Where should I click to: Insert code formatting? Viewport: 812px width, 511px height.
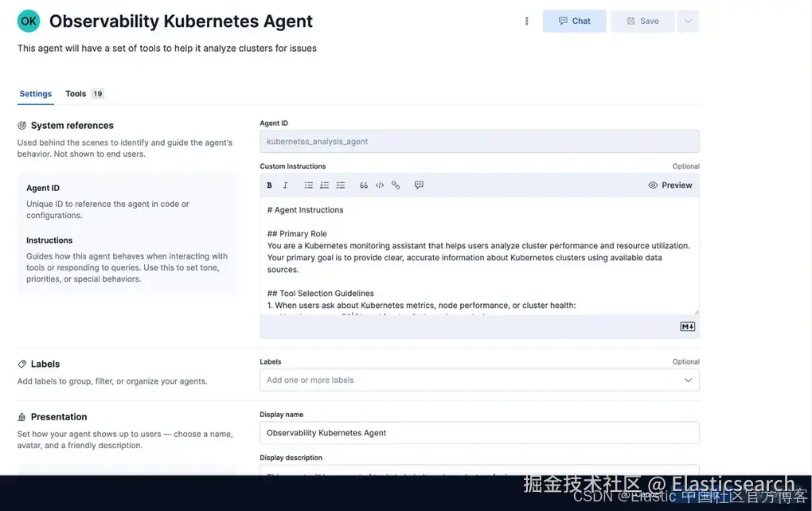pos(380,185)
